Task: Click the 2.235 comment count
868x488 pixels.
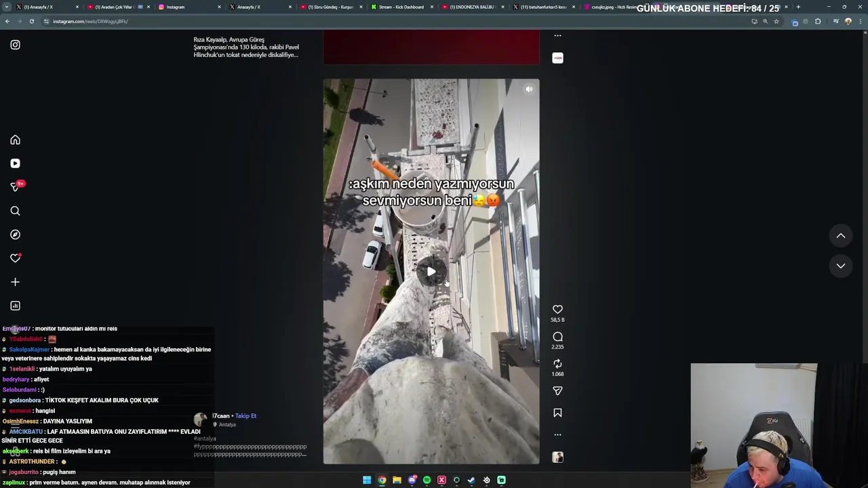Action: pos(557,347)
